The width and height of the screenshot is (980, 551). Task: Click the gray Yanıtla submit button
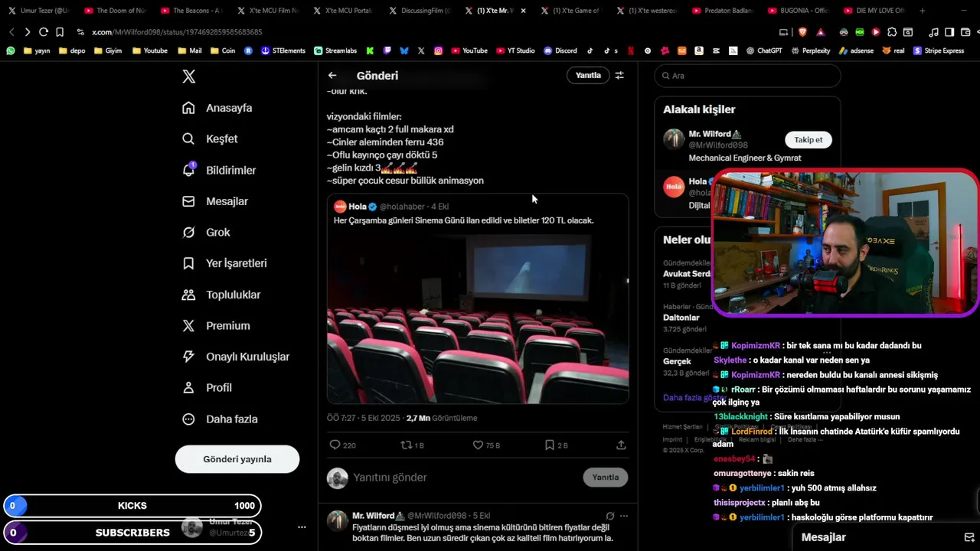(x=606, y=477)
